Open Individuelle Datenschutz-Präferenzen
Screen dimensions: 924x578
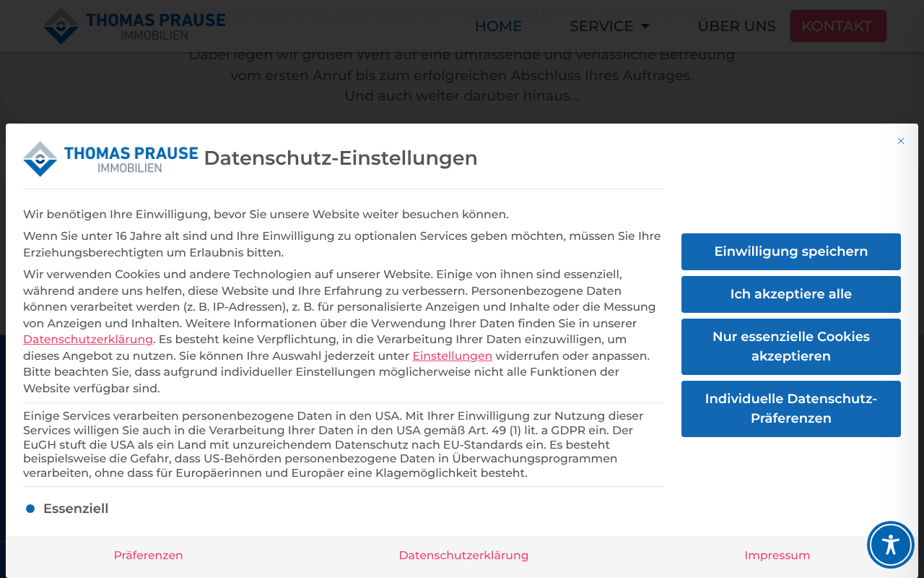click(x=791, y=409)
